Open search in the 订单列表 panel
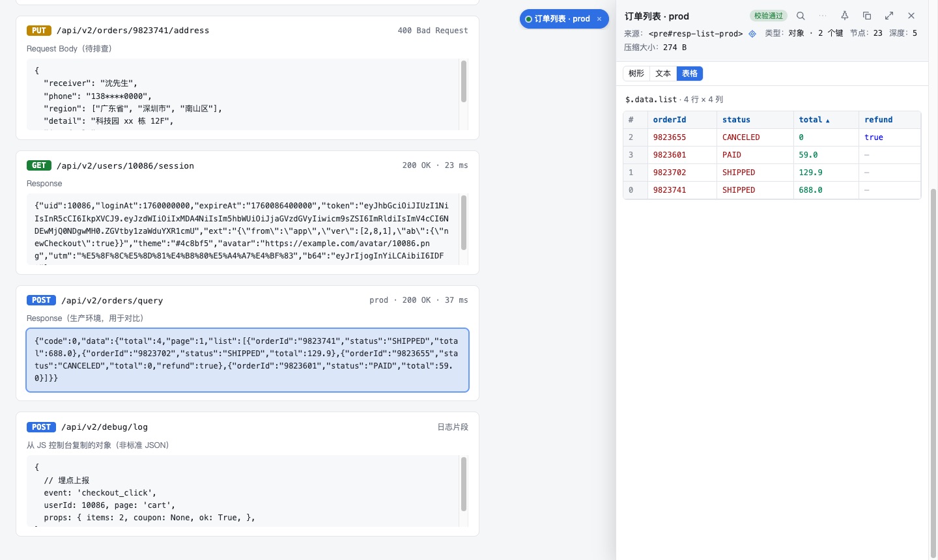This screenshot has height=560, width=938. pyautogui.click(x=801, y=16)
